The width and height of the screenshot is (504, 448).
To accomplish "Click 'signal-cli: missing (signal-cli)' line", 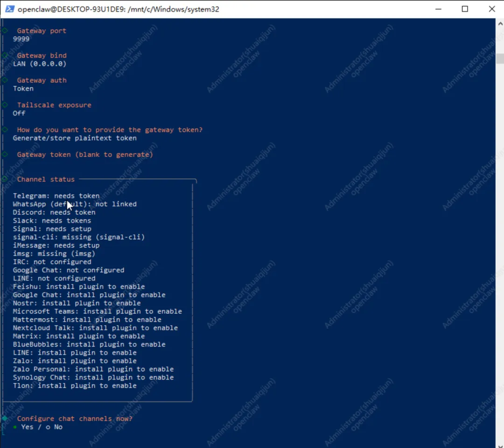I will click(x=79, y=237).
